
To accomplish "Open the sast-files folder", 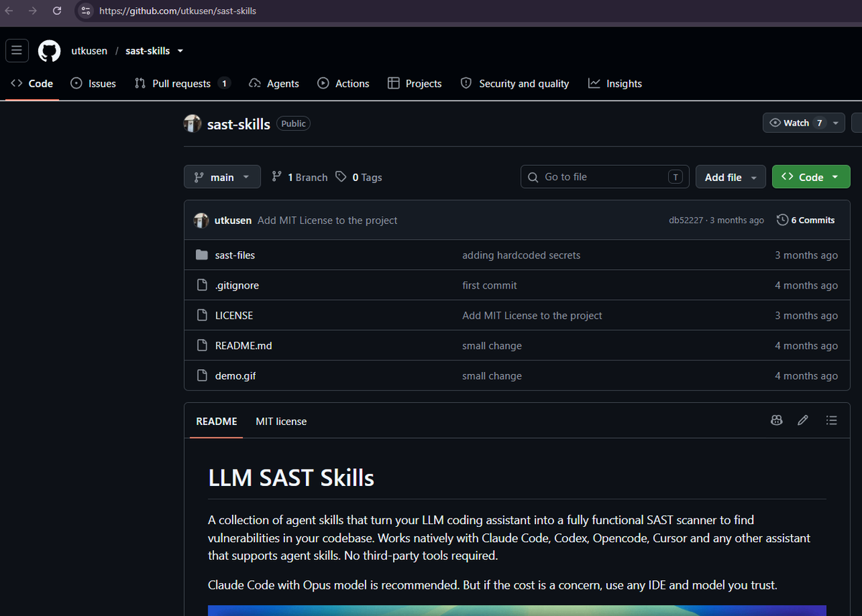I will click(x=235, y=255).
